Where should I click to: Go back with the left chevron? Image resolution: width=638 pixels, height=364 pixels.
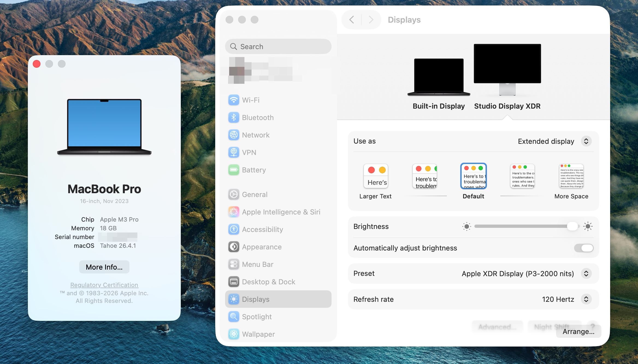pyautogui.click(x=352, y=20)
